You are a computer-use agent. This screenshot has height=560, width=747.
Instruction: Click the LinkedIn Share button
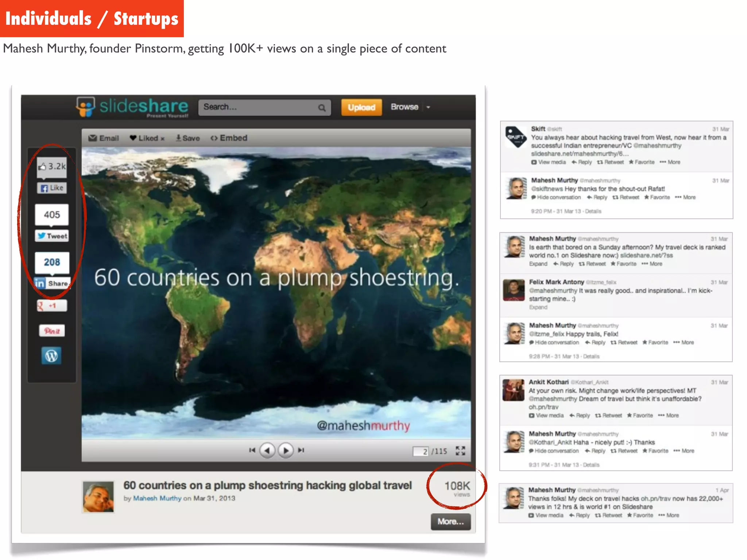(52, 283)
